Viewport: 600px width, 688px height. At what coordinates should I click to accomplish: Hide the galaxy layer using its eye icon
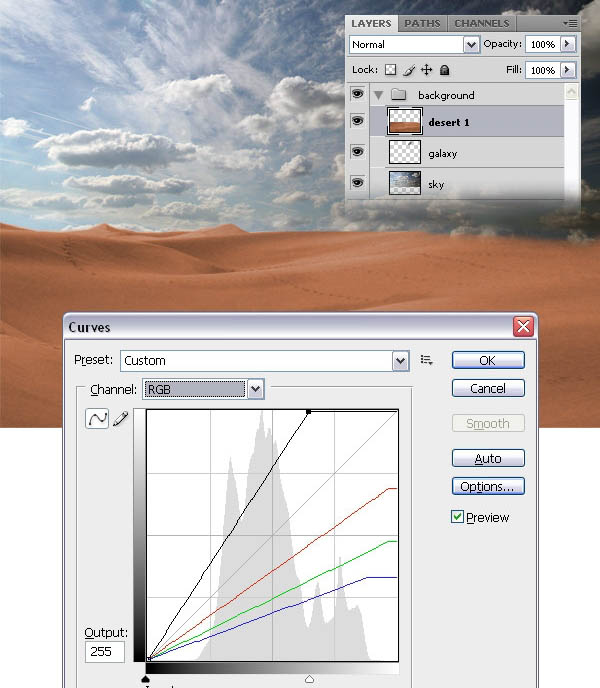pyautogui.click(x=358, y=153)
